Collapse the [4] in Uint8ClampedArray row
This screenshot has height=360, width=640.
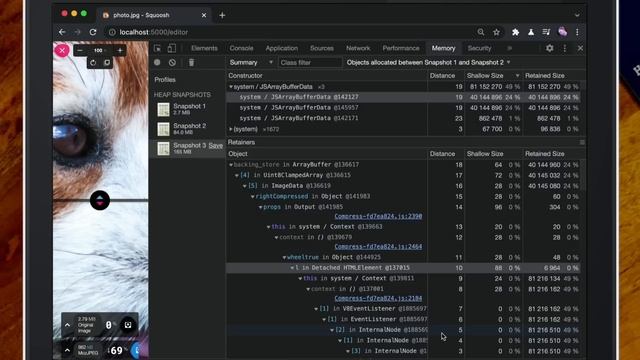pos(237,175)
